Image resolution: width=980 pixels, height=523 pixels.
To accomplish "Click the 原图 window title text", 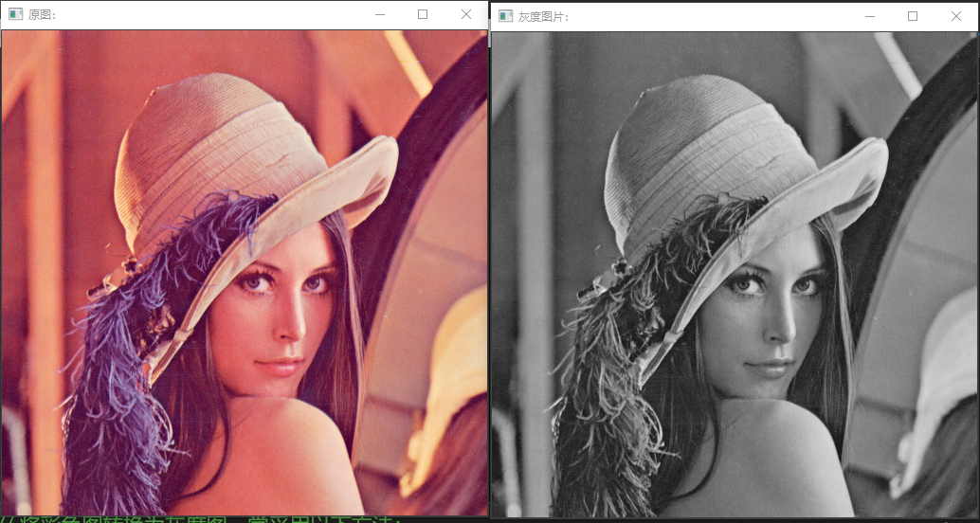I will pos(42,15).
